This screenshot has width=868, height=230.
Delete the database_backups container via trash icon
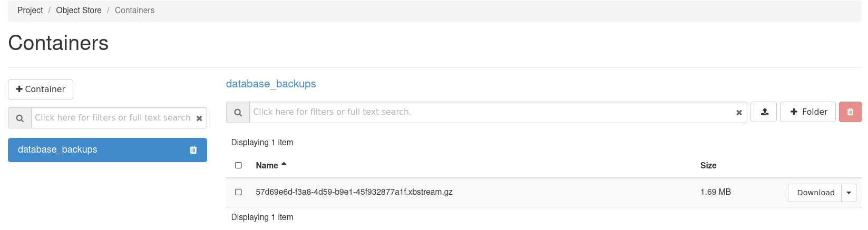193,150
